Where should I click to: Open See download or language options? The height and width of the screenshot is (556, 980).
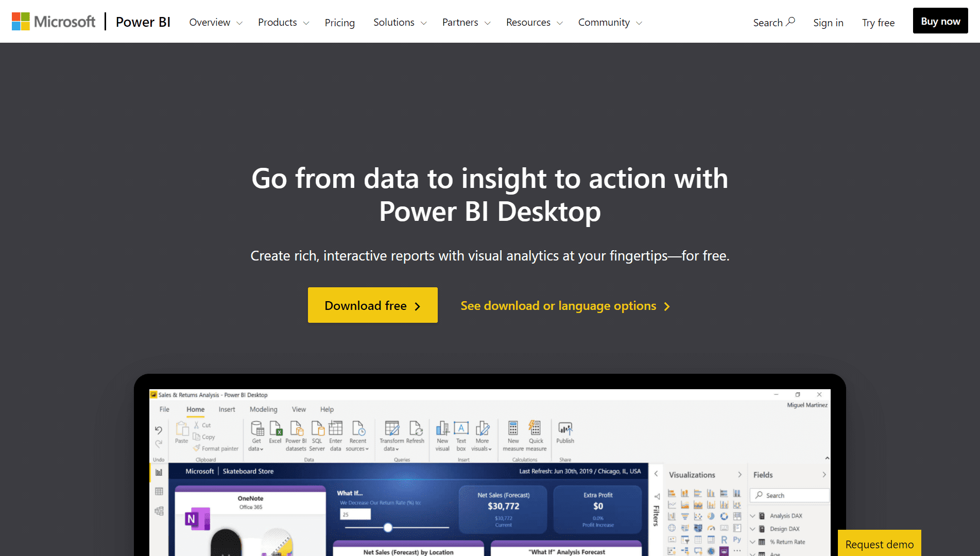tap(565, 306)
